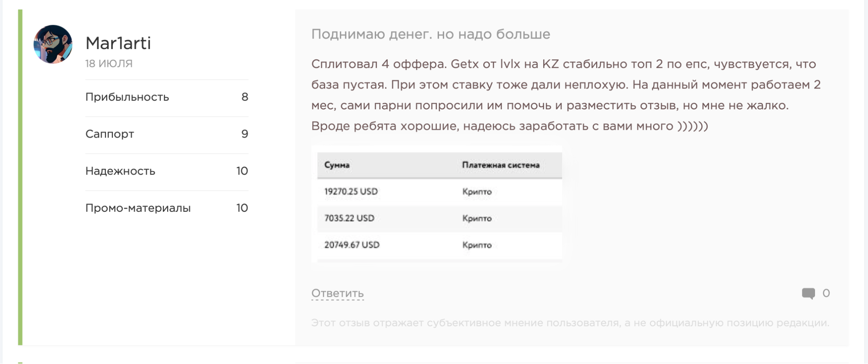Open the payout table screenshot

click(x=437, y=204)
